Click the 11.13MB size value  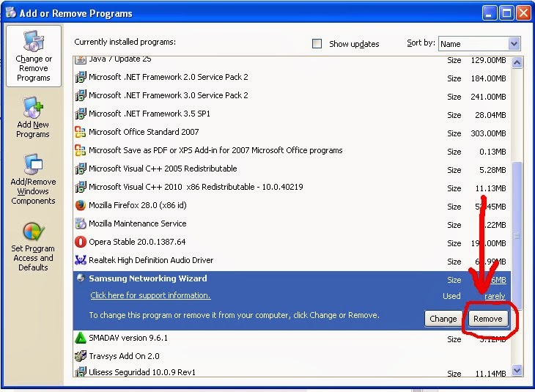[x=490, y=188]
